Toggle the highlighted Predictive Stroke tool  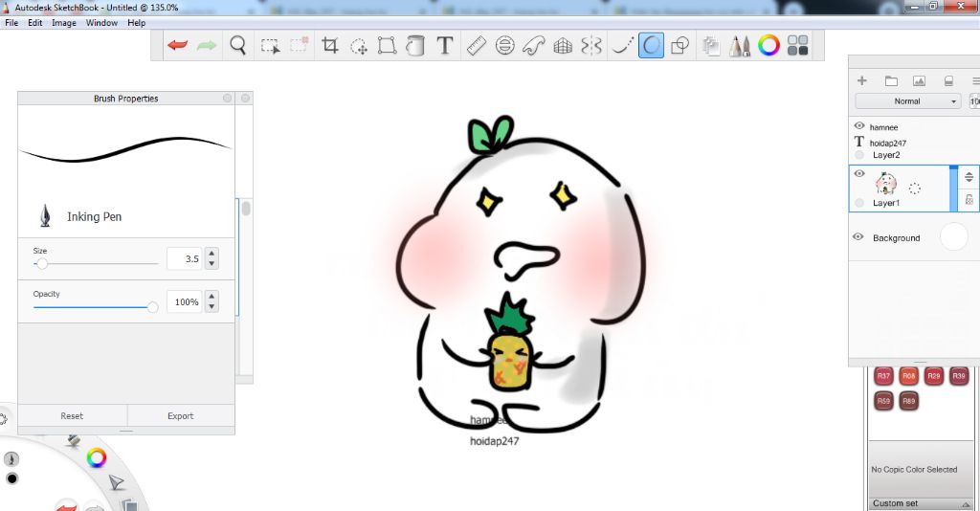coord(651,46)
